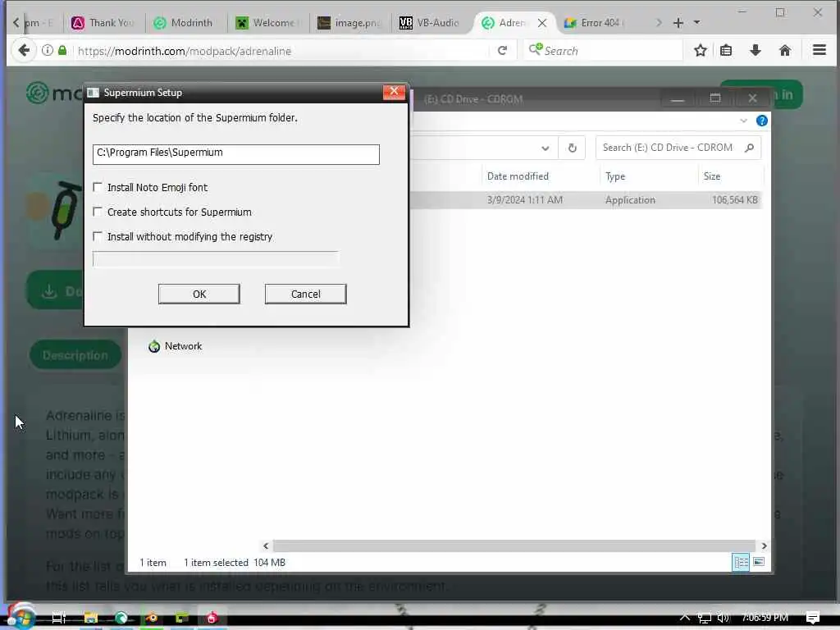Screen dimensions: 840x630
Task: Switch to Error 404 tab
Action: pos(594,22)
